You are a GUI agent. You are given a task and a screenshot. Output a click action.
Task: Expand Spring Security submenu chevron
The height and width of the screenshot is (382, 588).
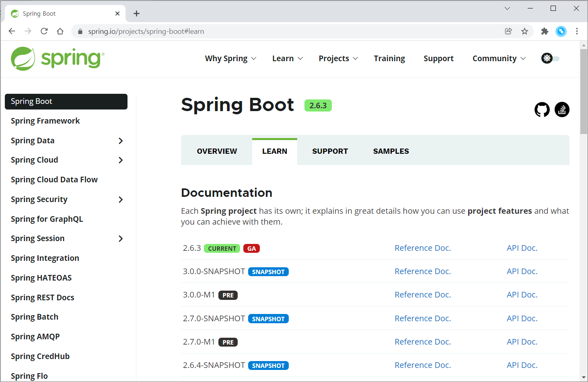(121, 200)
